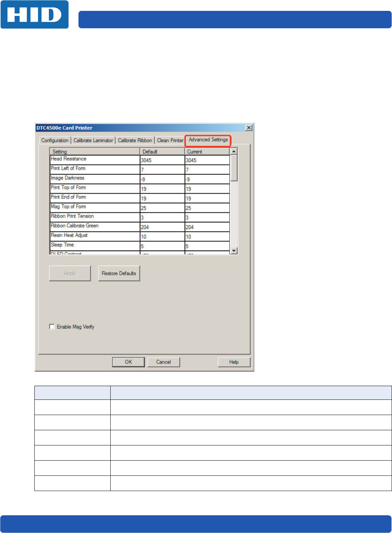Edit Print Top of Form current value

click(207, 189)
